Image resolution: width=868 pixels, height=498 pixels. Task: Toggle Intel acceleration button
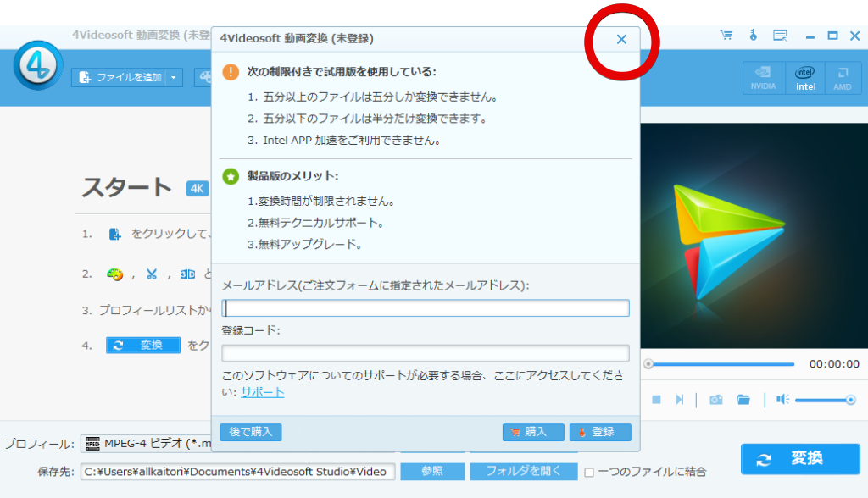(x=805, y=77)
